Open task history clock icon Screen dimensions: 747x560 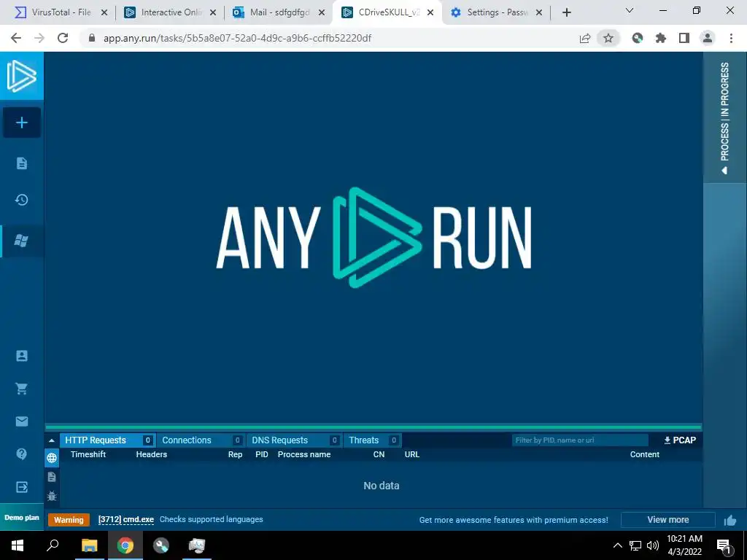[21, 200]
